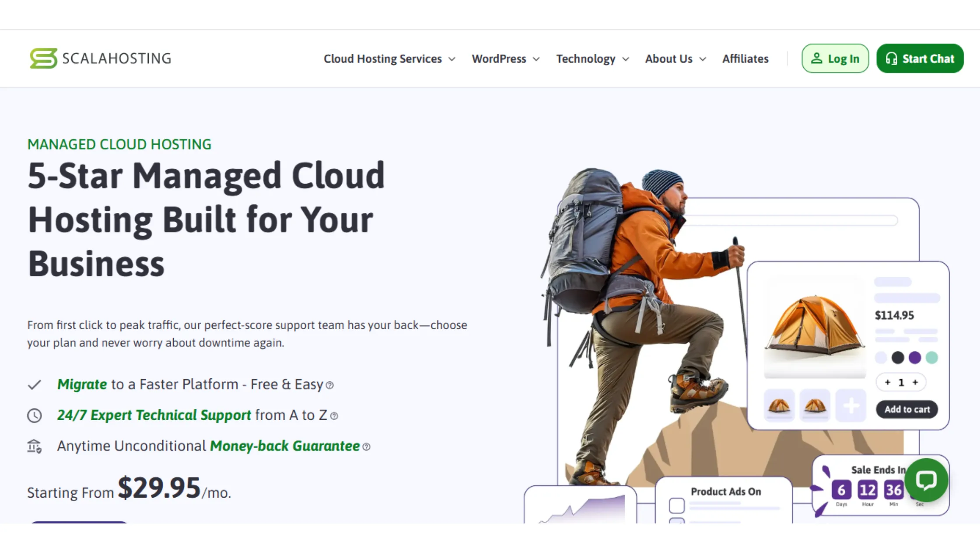Expand the WordPress dropdown arrow
This screenshot has width=980, height=551.
point(536,59)
